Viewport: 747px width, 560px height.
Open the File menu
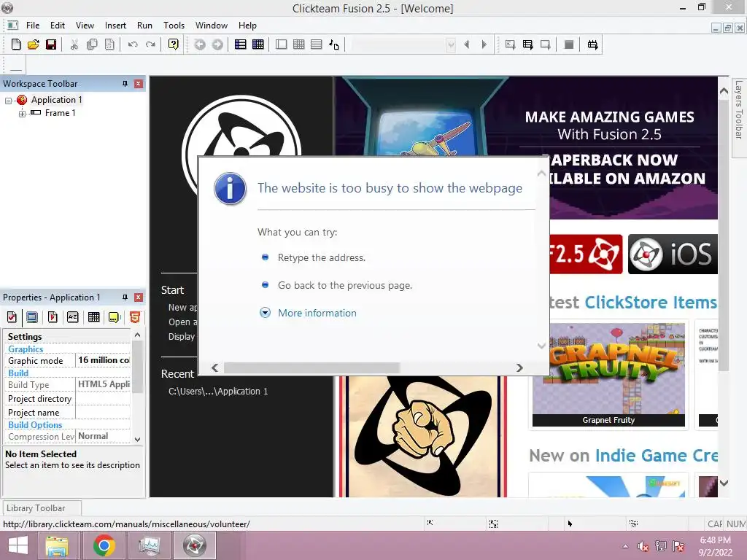33,26
